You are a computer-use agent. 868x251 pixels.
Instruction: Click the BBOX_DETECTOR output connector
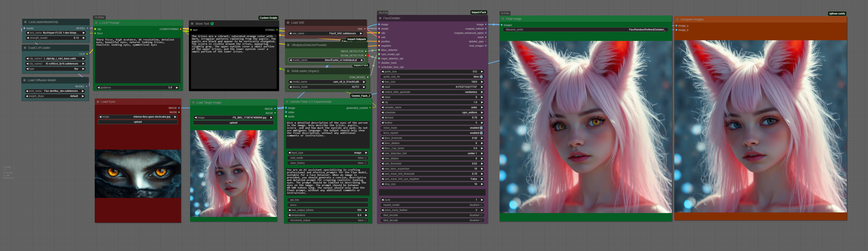click(366, 52)
